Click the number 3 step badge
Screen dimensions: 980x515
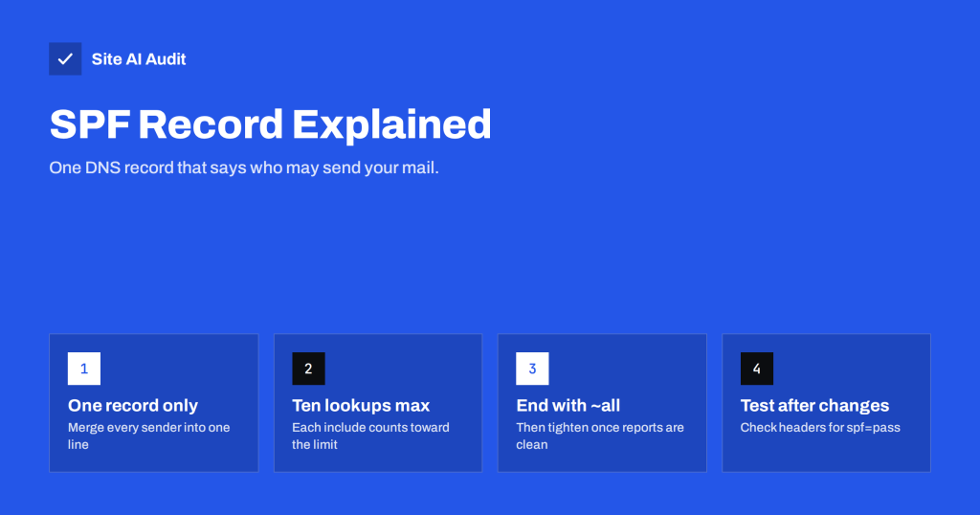[532, 369]
